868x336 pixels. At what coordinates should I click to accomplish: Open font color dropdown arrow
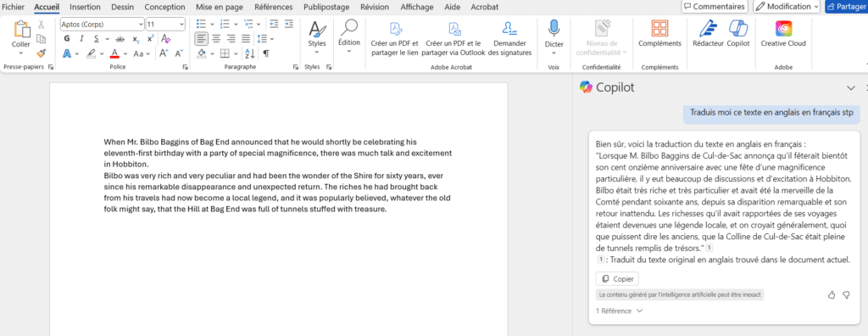tap(125, 53)
